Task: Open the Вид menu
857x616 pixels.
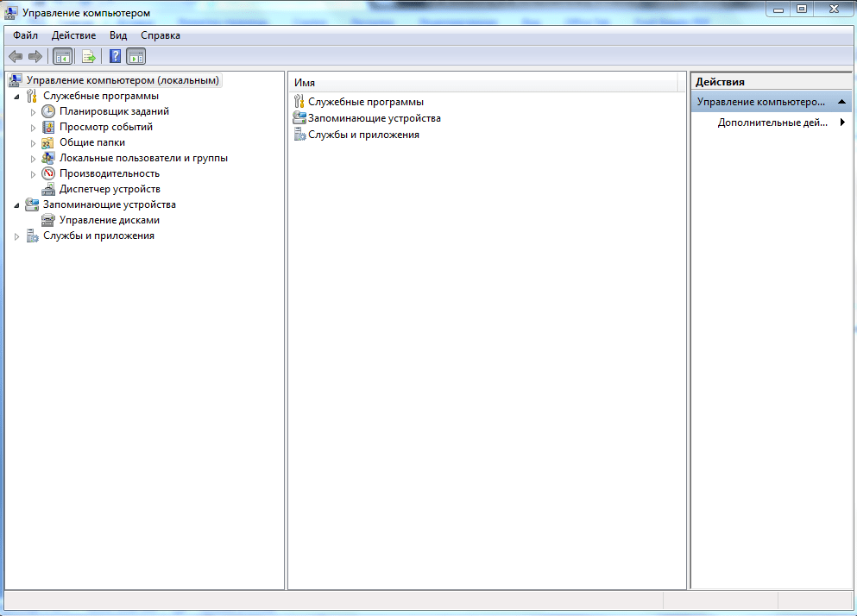Action: (118, 35)
